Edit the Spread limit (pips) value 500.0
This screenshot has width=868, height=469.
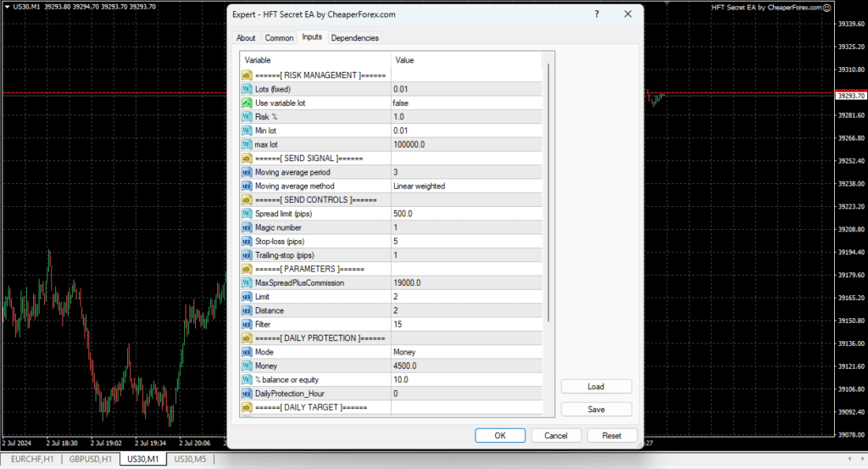coord(466,214)
